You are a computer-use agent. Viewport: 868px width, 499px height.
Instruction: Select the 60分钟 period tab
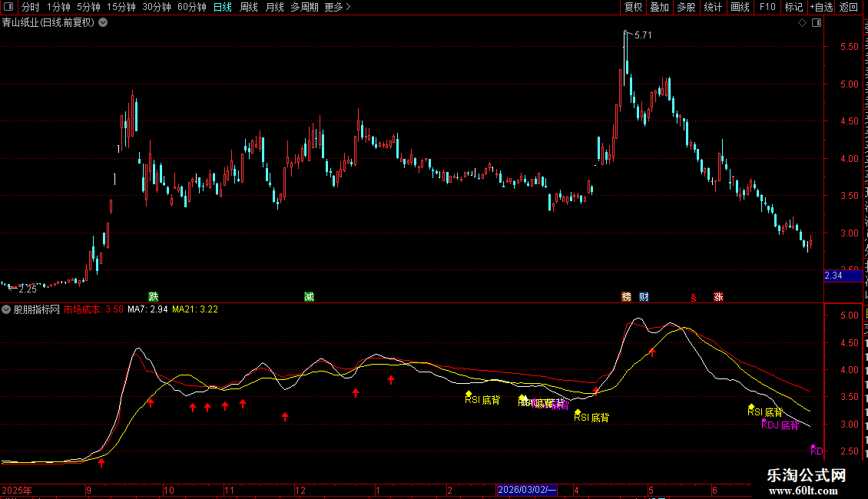click(x=192, y=7)
